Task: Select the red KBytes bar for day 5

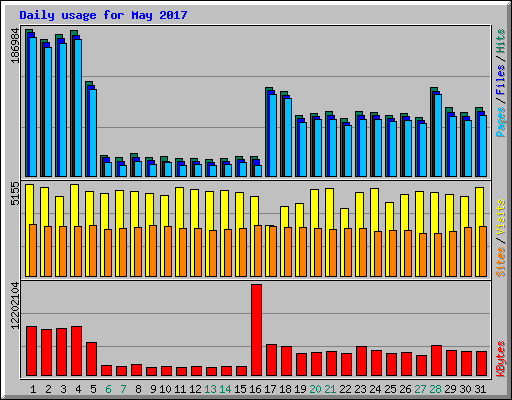Action: point(91,359)
